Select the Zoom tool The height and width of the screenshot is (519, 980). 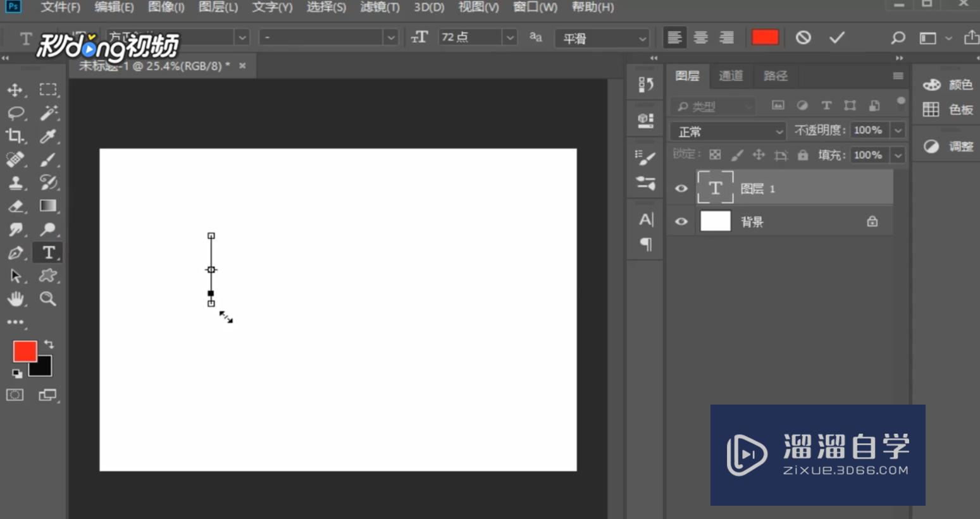click(48, 299)
